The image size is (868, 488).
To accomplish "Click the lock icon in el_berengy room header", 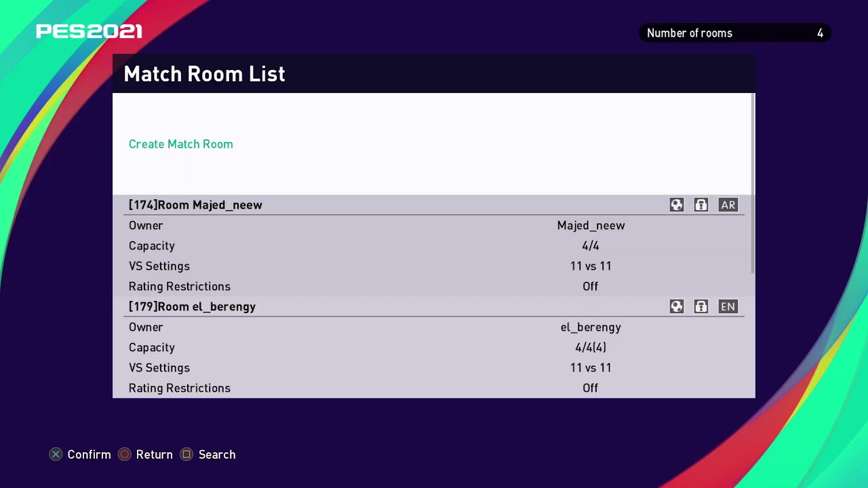I will [x=701, y=306].
